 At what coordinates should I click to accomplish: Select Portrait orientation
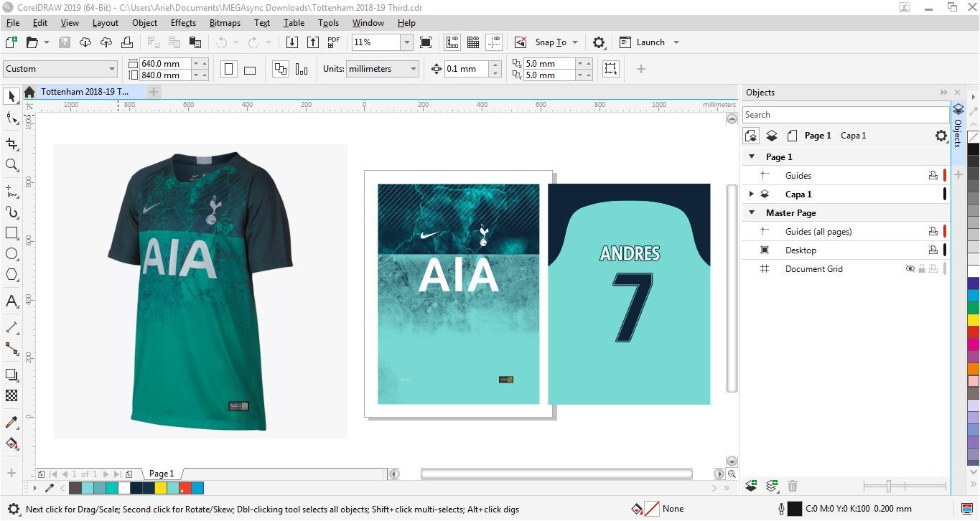[x=229, y=69]
